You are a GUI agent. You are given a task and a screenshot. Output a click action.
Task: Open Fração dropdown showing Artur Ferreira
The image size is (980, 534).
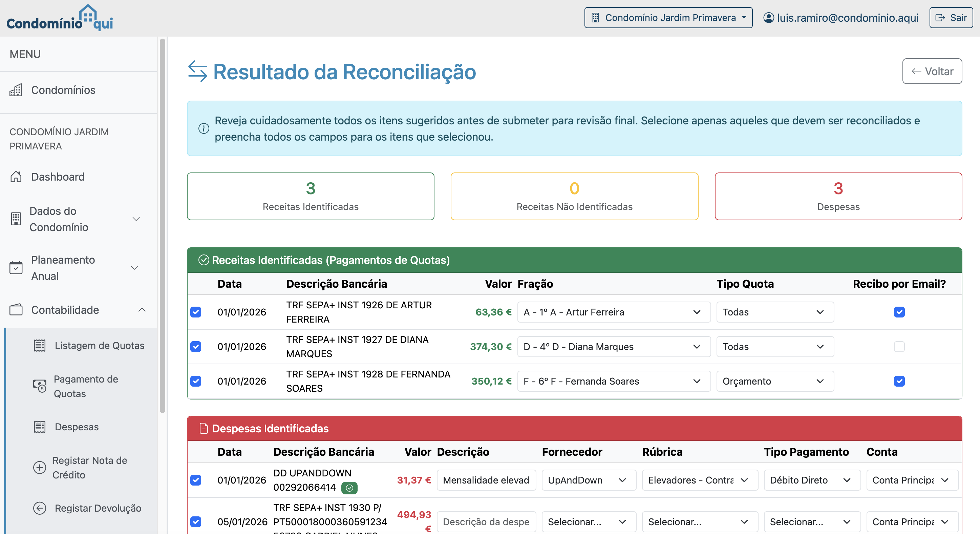614,312
